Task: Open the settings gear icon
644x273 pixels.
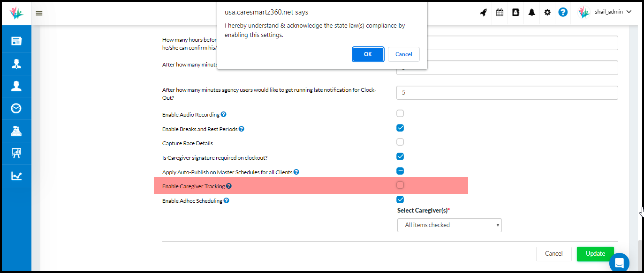Action: point(547,13)
